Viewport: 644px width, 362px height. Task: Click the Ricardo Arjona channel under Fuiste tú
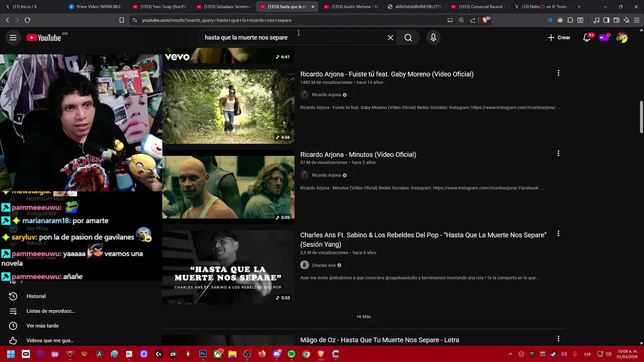click(326, 95)
